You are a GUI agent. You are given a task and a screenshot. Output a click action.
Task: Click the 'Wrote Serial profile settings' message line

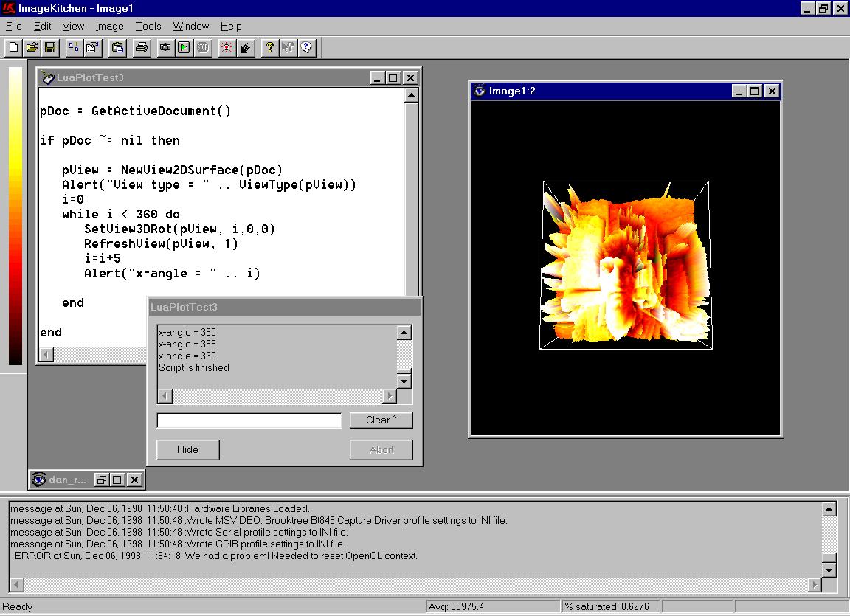tap(179, 532)
